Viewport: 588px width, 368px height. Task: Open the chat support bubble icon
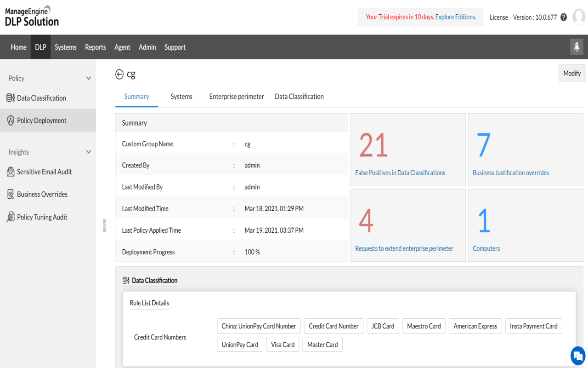[x=577, y=356]
